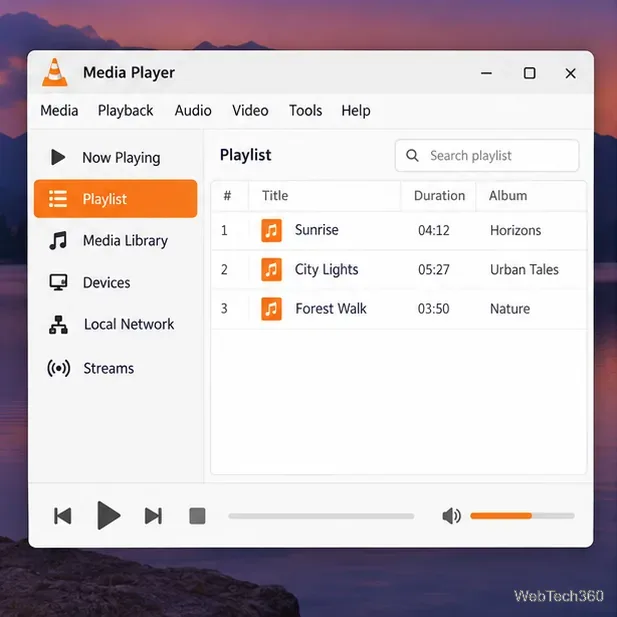Mute audio via the speaker icon

pyautogui.click(x=451, y=516)
